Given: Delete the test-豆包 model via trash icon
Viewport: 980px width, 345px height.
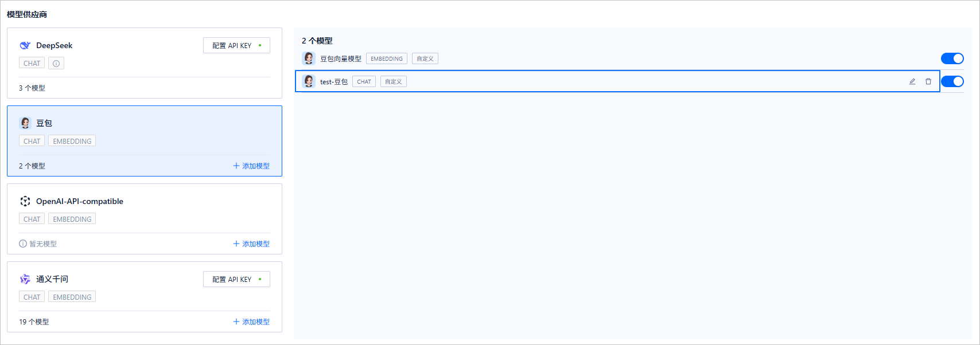Looking at the screenshot, I should (x=928, y=81).
